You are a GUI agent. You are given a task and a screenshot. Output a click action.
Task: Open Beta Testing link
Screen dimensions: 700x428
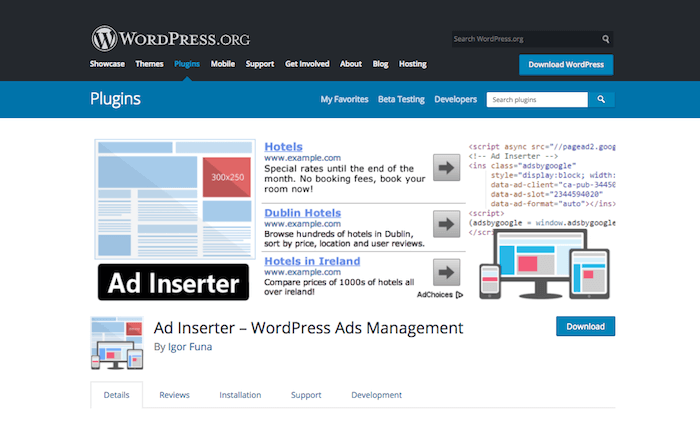coord(401,99)
